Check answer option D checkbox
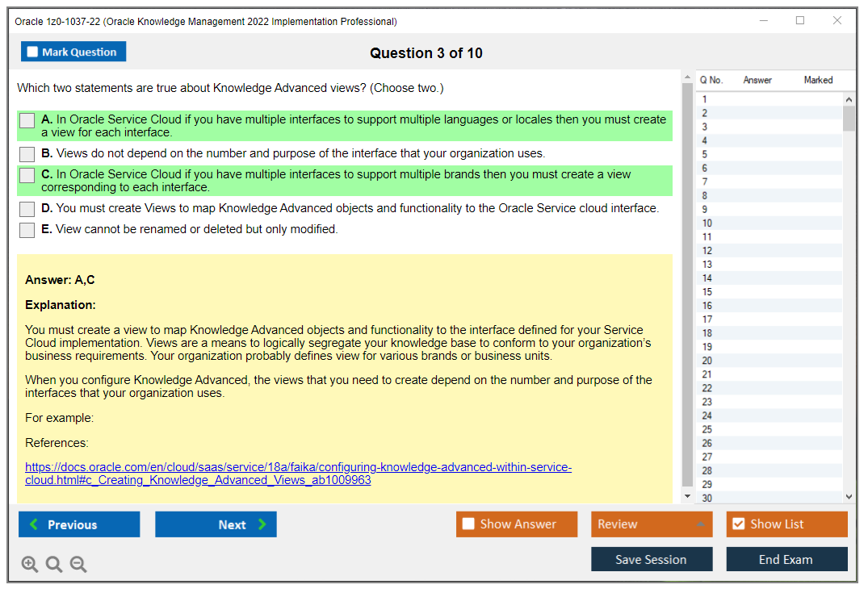868x593 pixels. click(27, 209)
